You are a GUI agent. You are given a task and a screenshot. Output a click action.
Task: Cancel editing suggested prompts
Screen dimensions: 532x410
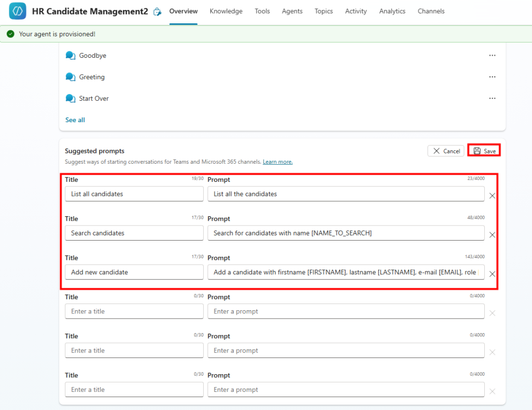coord(446,151)
